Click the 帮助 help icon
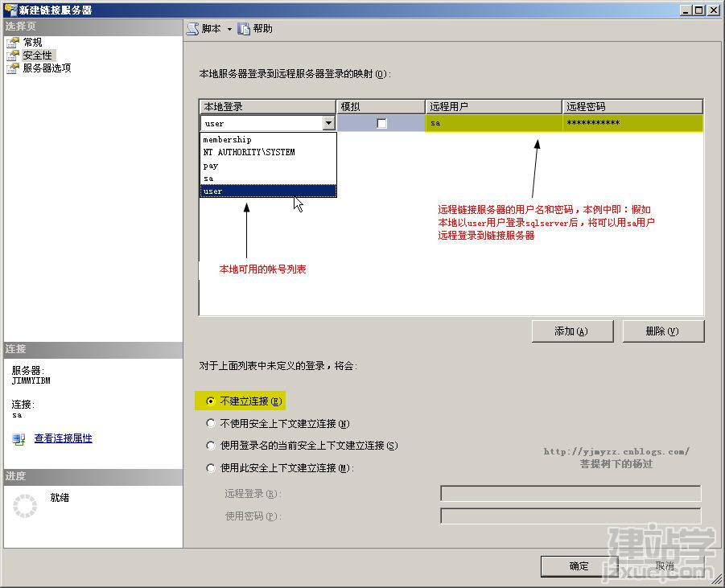 tap(244, 29)
